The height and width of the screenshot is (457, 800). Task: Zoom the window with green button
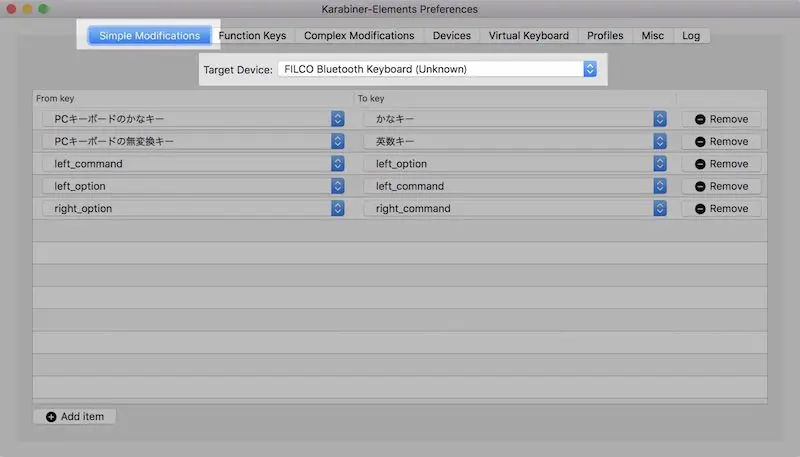pos(44,9)
